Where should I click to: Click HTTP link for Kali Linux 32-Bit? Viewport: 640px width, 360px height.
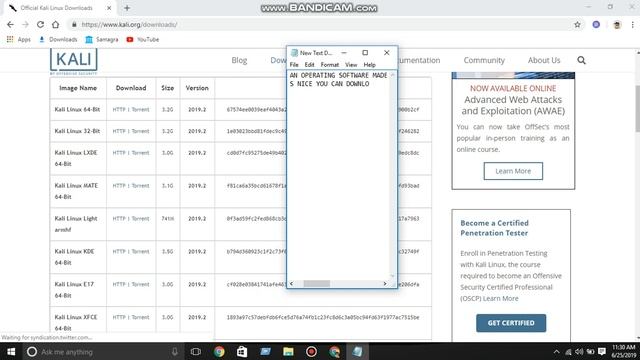[x=119, y=131]
